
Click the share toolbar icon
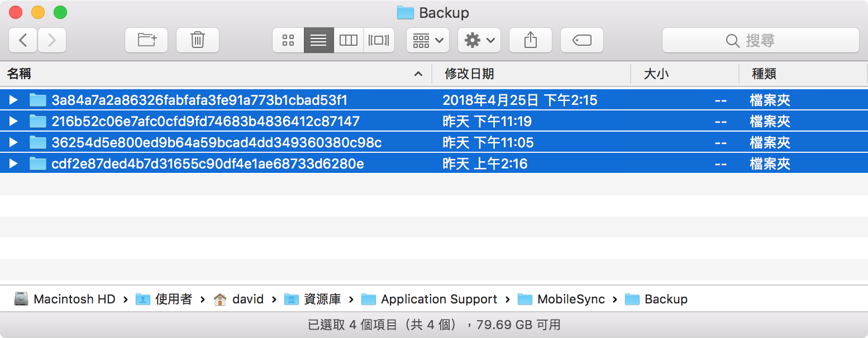[x=531, y=40]
